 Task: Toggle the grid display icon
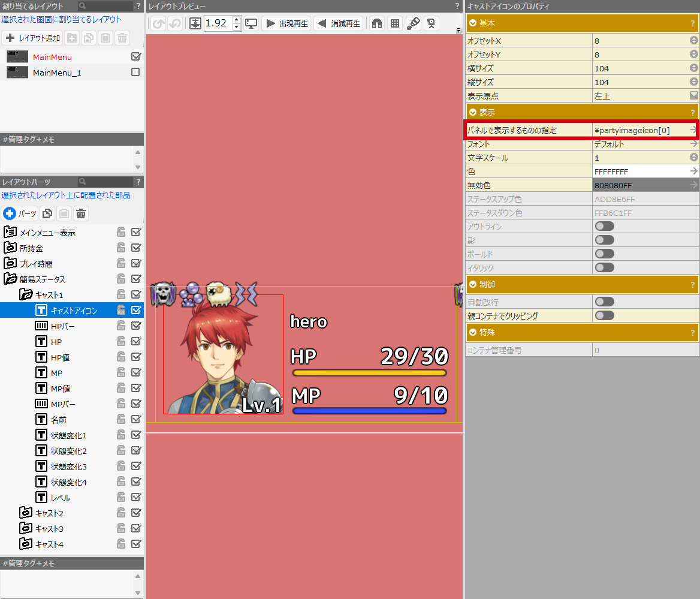395,23
